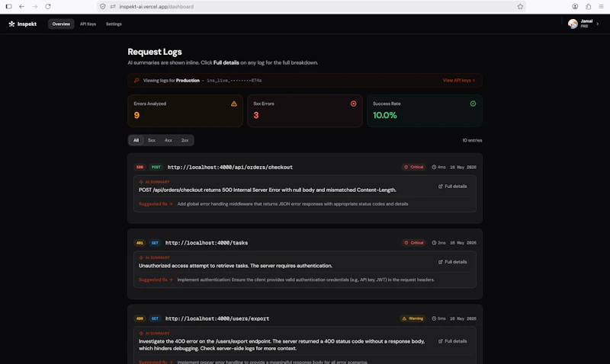Click the shield tracking protection icon

click(103, 7)
